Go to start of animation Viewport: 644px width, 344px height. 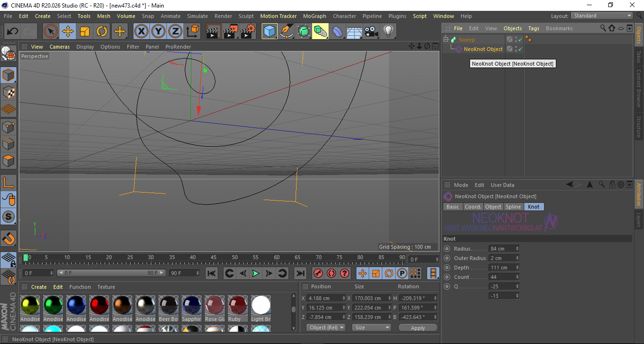[x=212, y=273]
